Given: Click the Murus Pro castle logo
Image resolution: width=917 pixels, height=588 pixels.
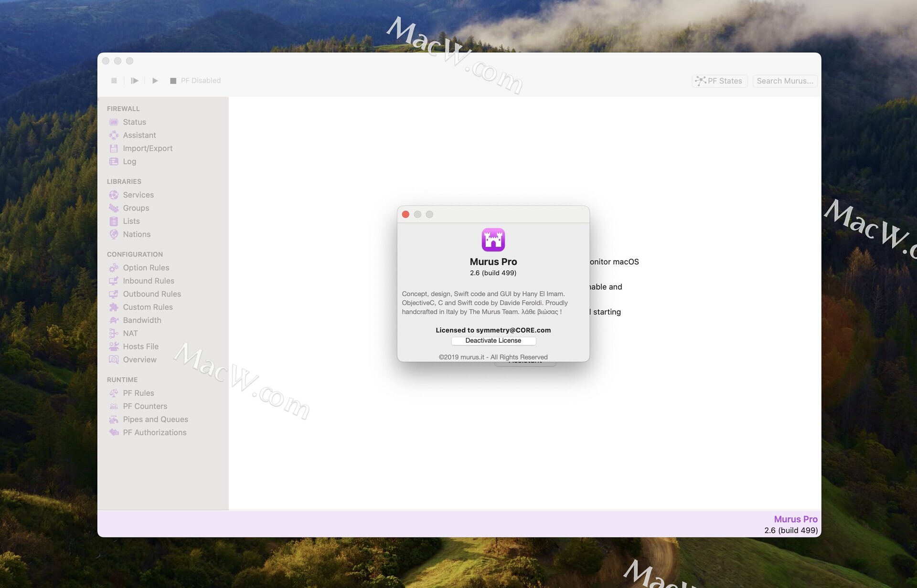Looking at the screenshot, I should pyautogui.click(x=493, y=240).
